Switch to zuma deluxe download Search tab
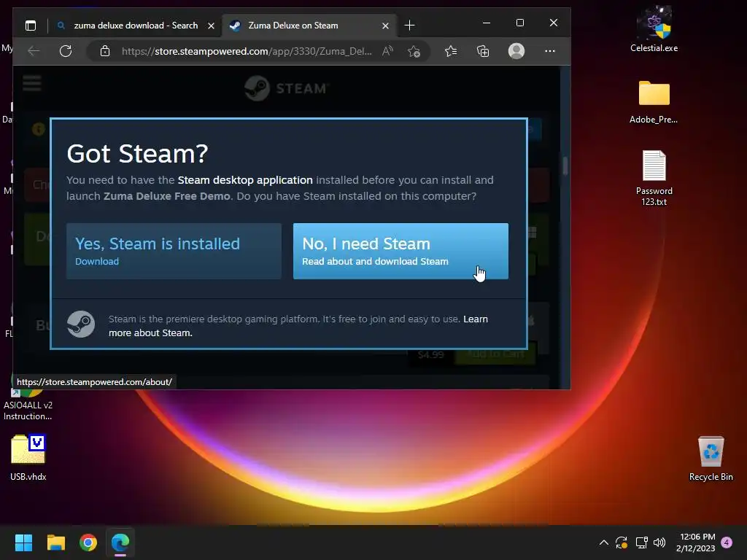747x560 pixels. (136, 26)
